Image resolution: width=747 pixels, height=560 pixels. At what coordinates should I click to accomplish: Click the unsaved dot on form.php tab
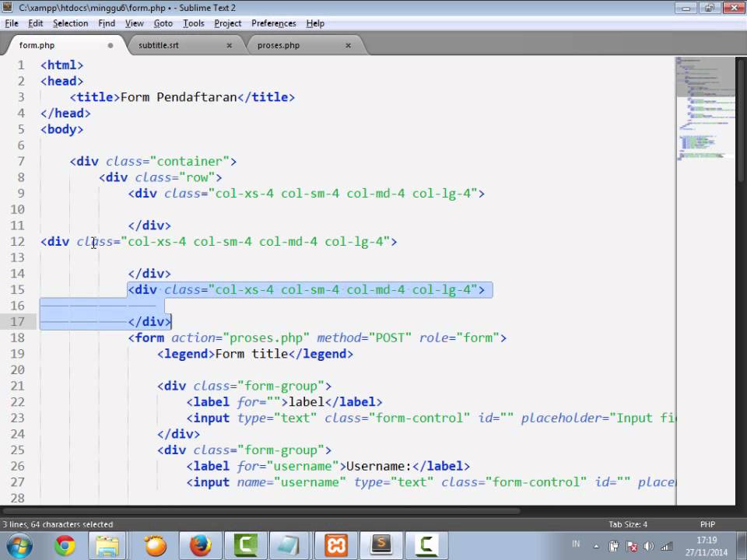[110, 45]
